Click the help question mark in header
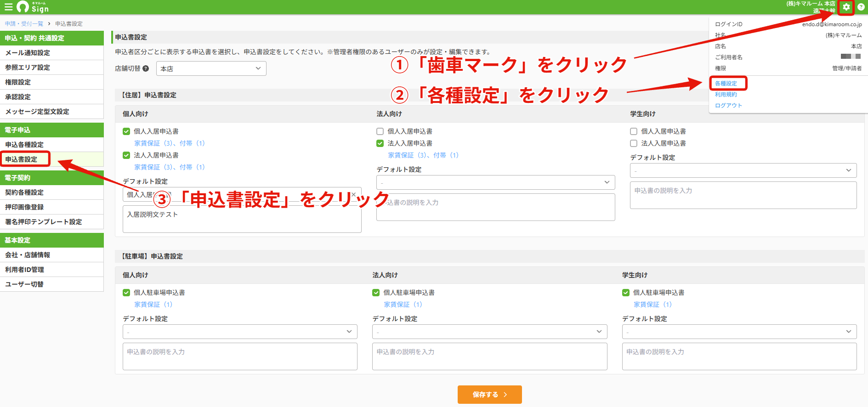The image size is (868, 407). click(861, 7)
